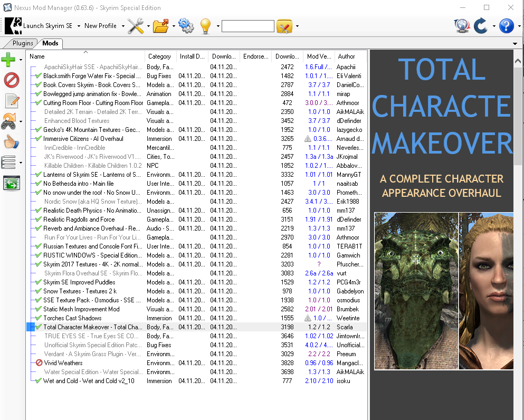Select Skyrim Flora Overhaul SE row

click(196, 273)
